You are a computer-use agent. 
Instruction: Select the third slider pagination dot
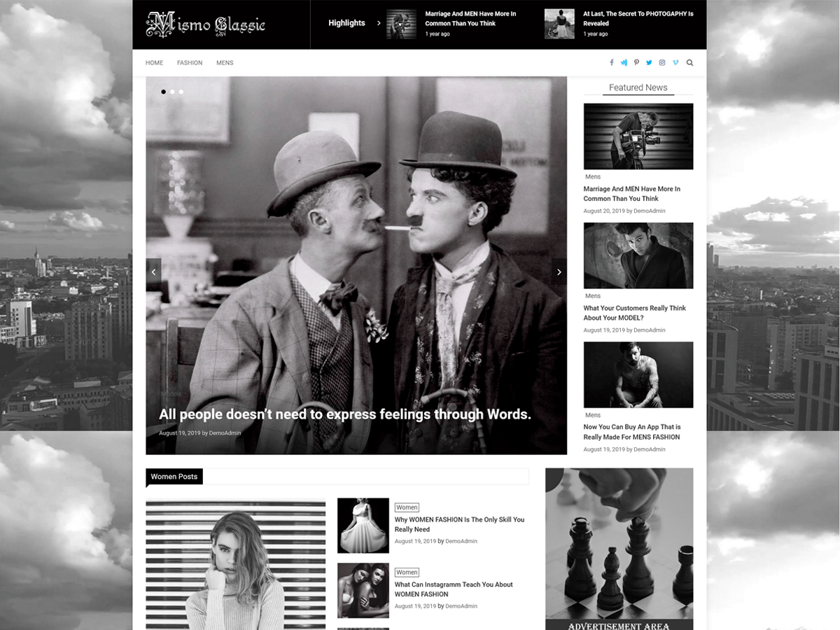[x=181, y=92]
